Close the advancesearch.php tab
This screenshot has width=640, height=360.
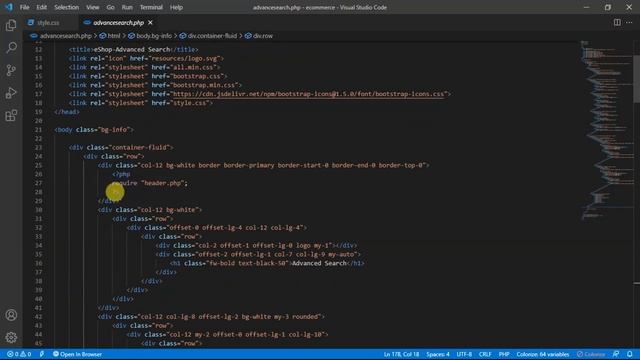point(150,22)
